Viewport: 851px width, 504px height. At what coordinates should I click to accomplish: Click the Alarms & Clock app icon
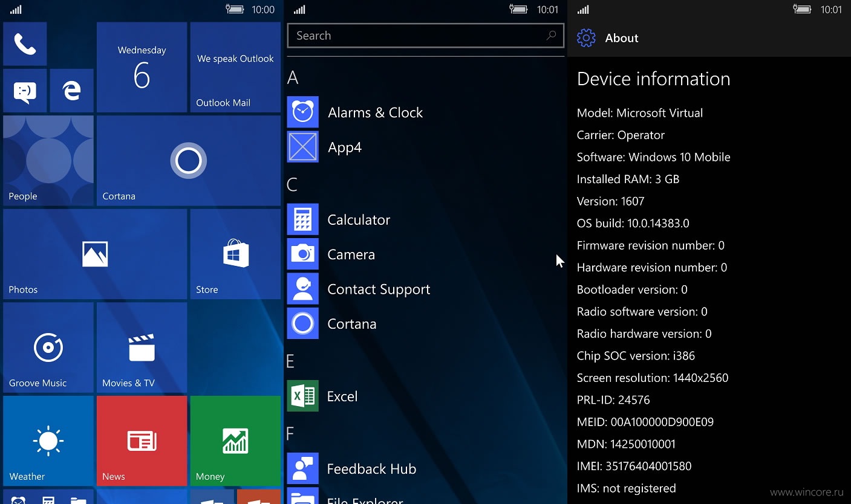(302, 112)
